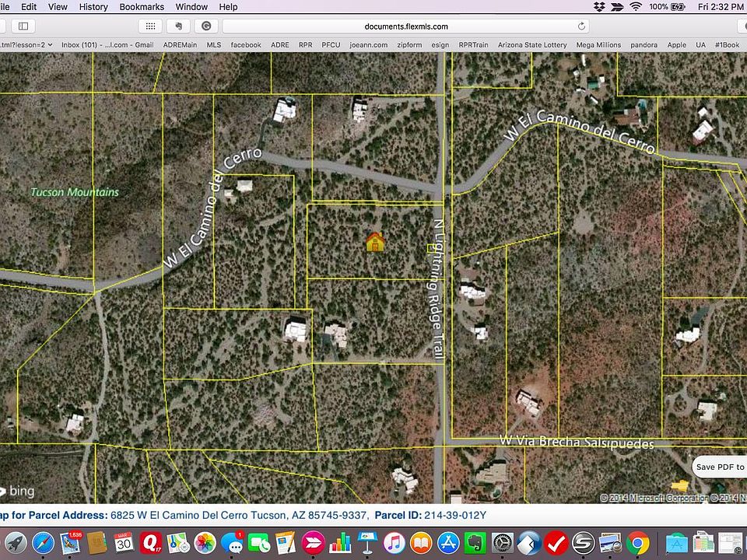Image resolution: width=747 pixels, height=560 pixels.
Task: Open Numbers app in the Dock
Action: point(340,543)
